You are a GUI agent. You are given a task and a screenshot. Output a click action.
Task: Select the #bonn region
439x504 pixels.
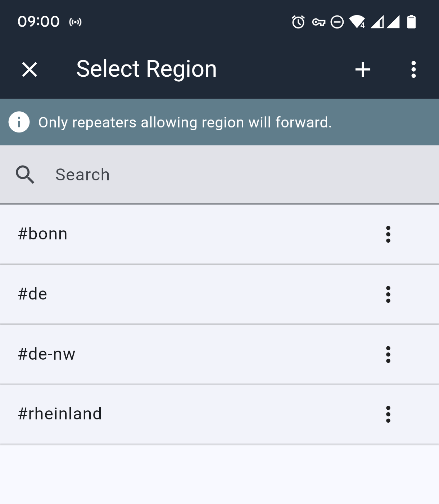[144, 234]
